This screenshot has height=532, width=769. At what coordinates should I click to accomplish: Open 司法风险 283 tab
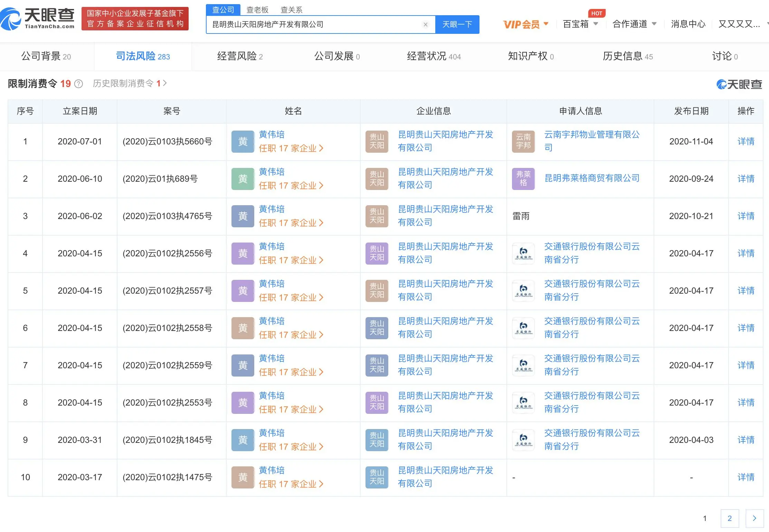[x=143, y=56]
